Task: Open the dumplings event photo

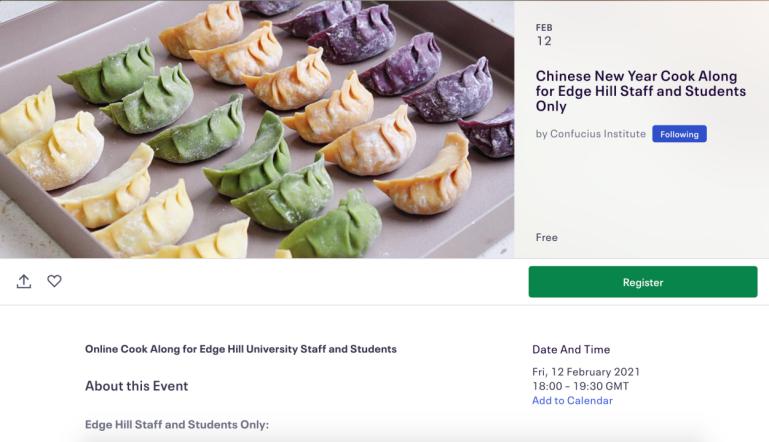Action: (257, 129)
